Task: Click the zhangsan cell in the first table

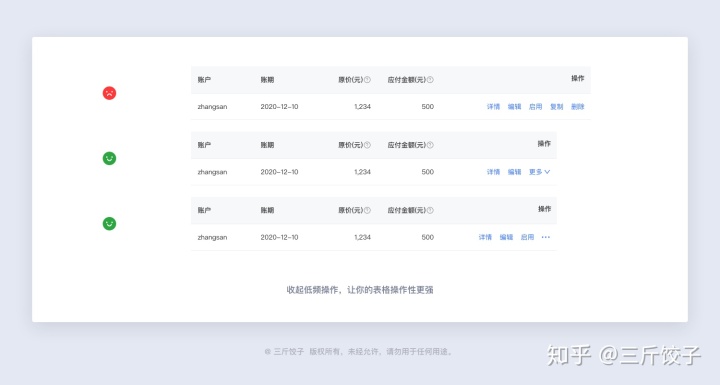Action: (212, 107)
